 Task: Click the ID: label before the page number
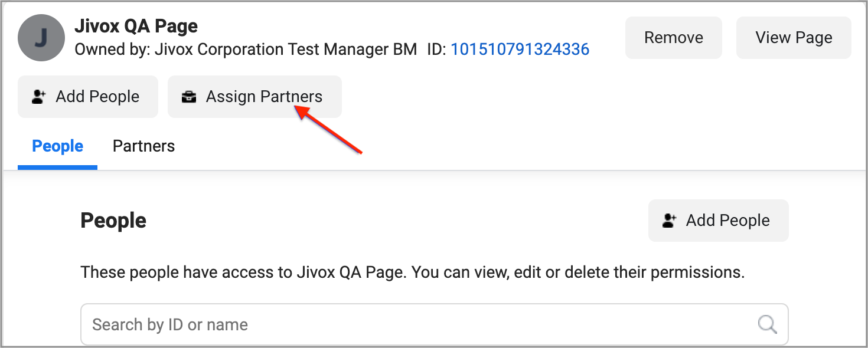(436, 50)
